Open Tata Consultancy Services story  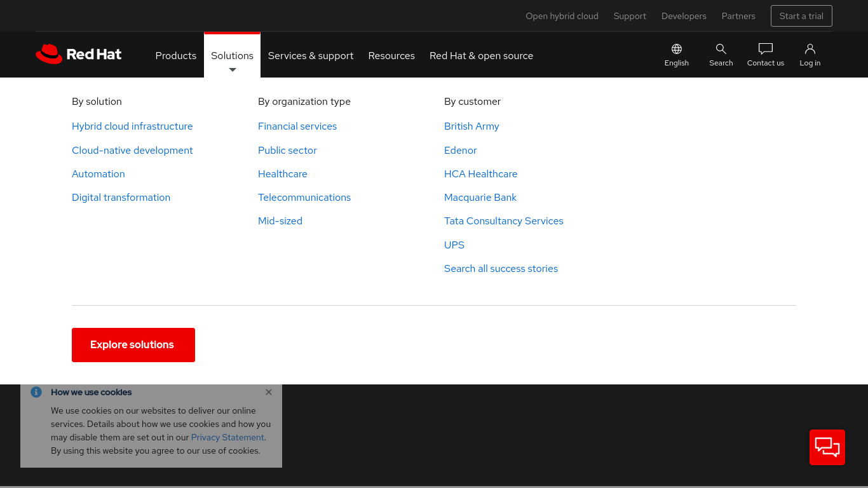[x=504, y=221]
